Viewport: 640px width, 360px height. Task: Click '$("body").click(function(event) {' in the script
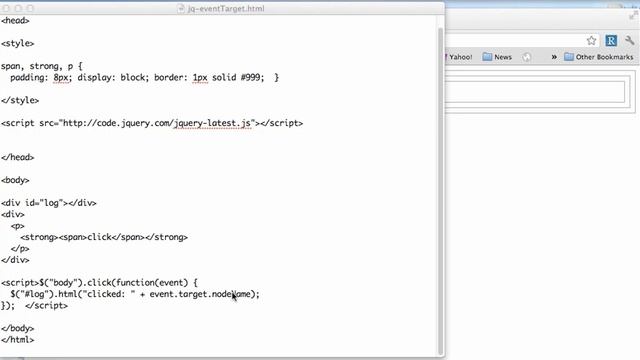click(119, 282)
